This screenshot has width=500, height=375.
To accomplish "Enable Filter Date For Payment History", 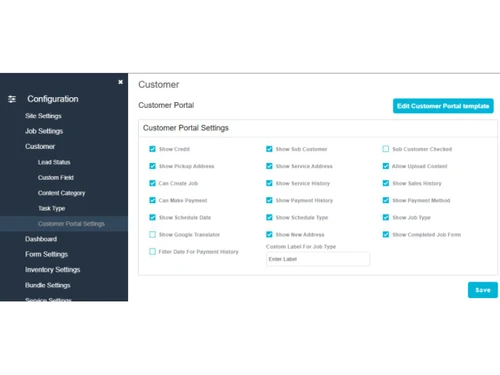I will pos(152,252).
